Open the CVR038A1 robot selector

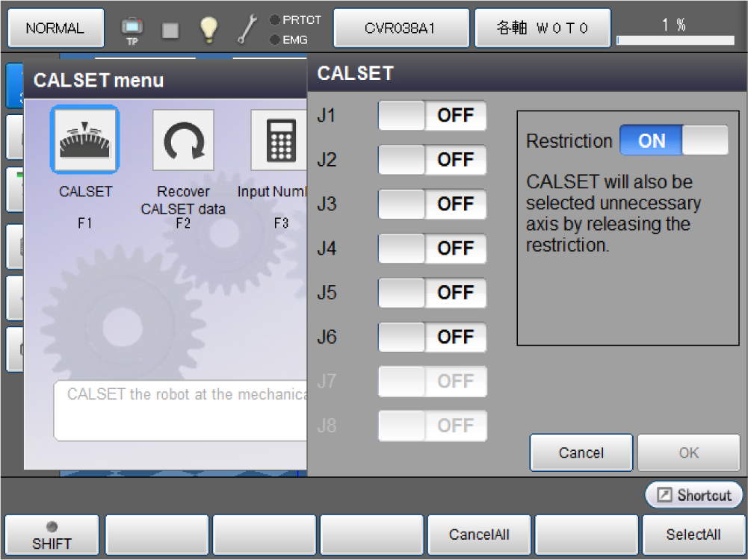click(x=401, y=28)
